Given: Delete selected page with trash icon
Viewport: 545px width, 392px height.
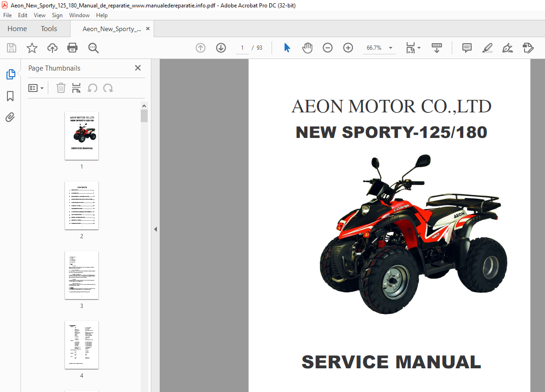Looking at the screenshot, I should point(61,88).
